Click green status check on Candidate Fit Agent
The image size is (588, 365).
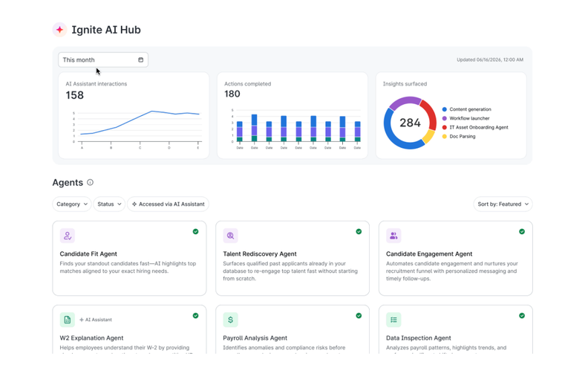tap(195, 231)
